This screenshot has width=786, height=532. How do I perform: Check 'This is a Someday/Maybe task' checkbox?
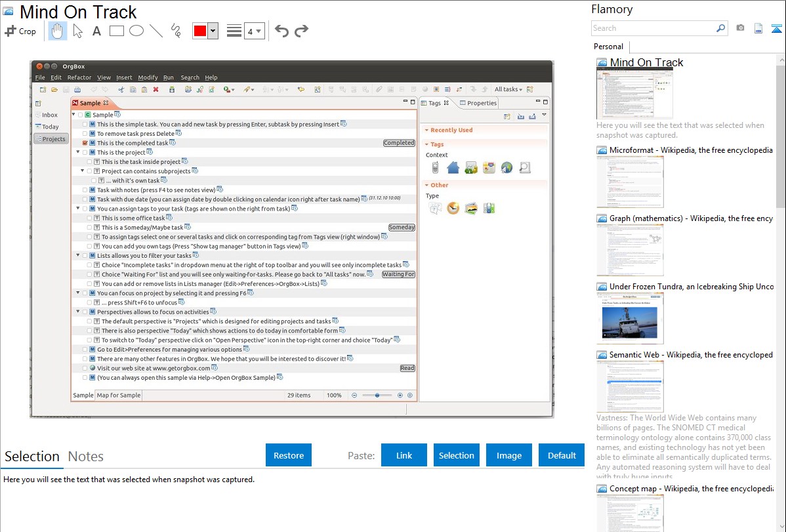tap(90, 228)
